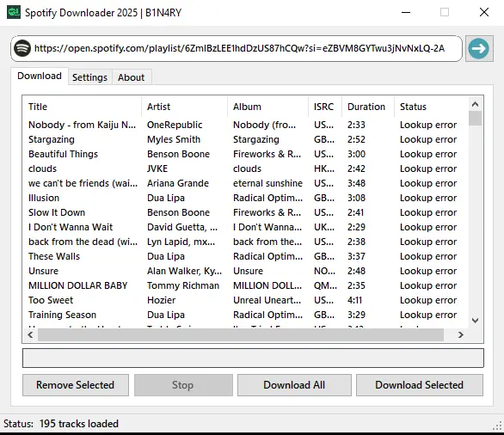Click status bar text '195 tracks loaded'

79,424
